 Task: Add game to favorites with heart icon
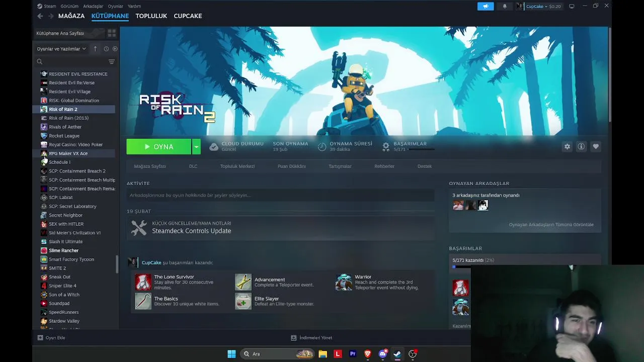(596, 146)
